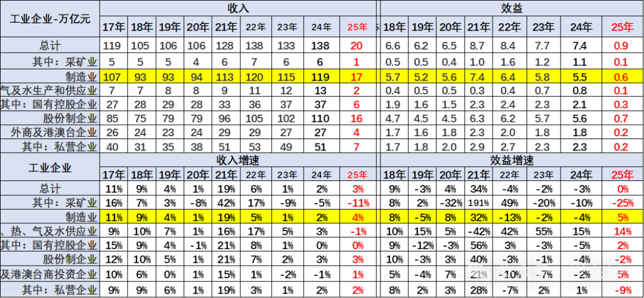Click 采矿业 效益增速 22年 value 49%
Screen dimensions: 644x298
tap(510, 203)
